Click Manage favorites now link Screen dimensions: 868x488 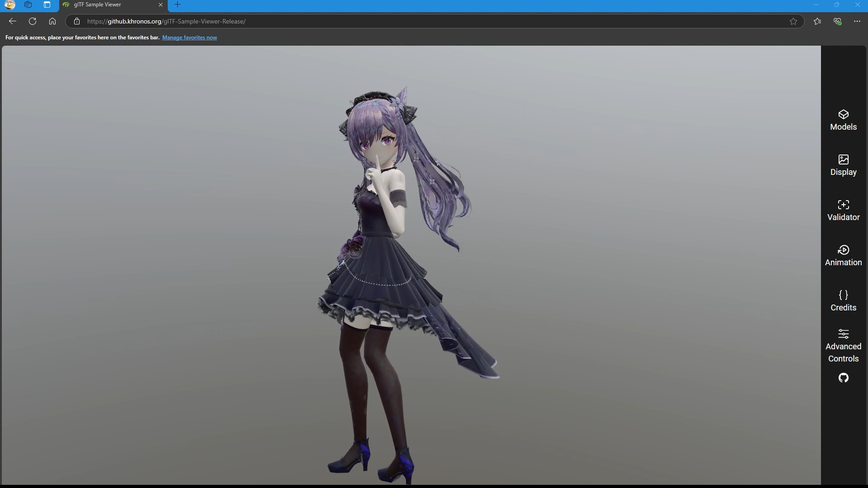pyautogui.click(x=189, y=38)
